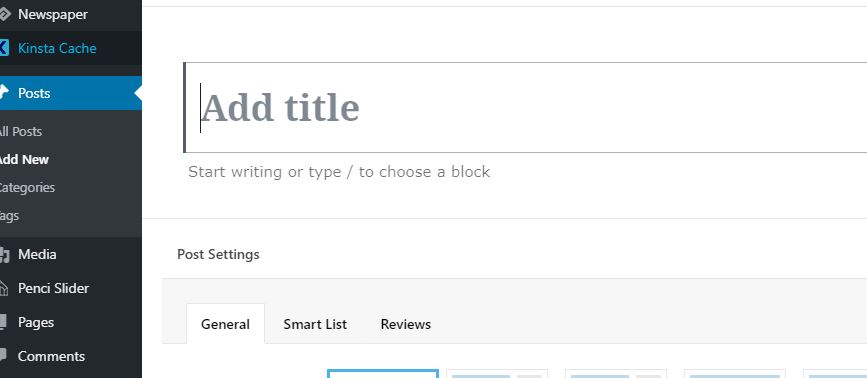The image size is (867, 378).
Task: Click the Penci Slider icon
Action: click(4, 288)
